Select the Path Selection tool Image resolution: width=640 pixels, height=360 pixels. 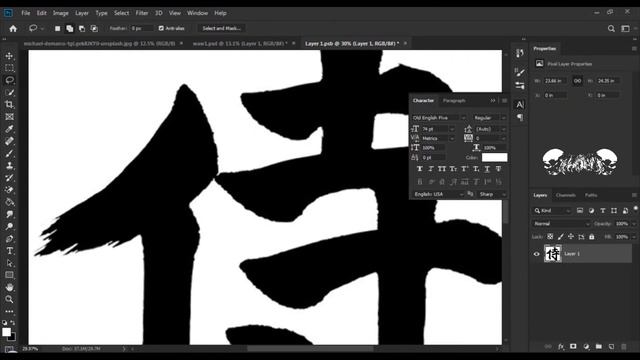9,263
